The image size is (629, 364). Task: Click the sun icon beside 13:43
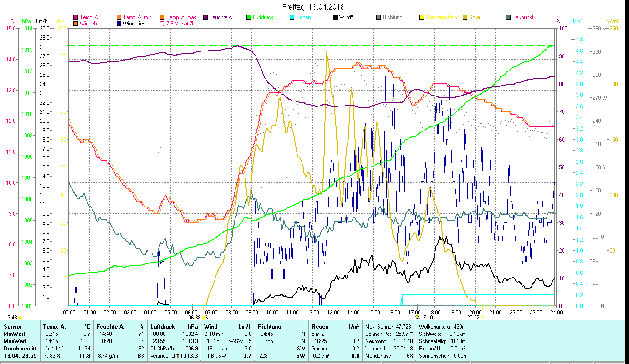tap(20, 318)
